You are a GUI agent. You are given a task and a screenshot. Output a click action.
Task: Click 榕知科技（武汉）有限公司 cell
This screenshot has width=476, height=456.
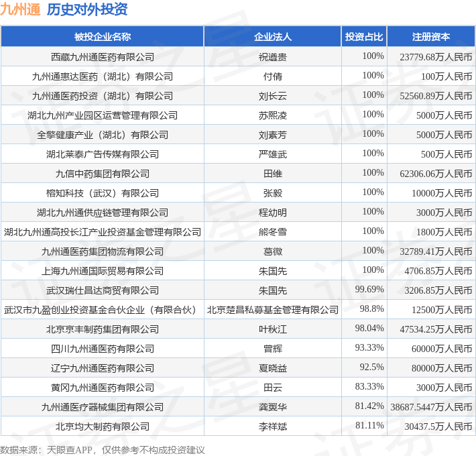click(103, 193)
